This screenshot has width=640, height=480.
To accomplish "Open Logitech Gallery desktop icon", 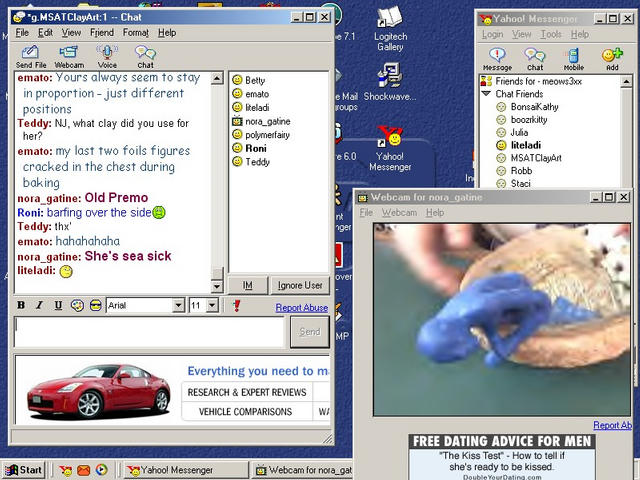I will coord(390,29).
